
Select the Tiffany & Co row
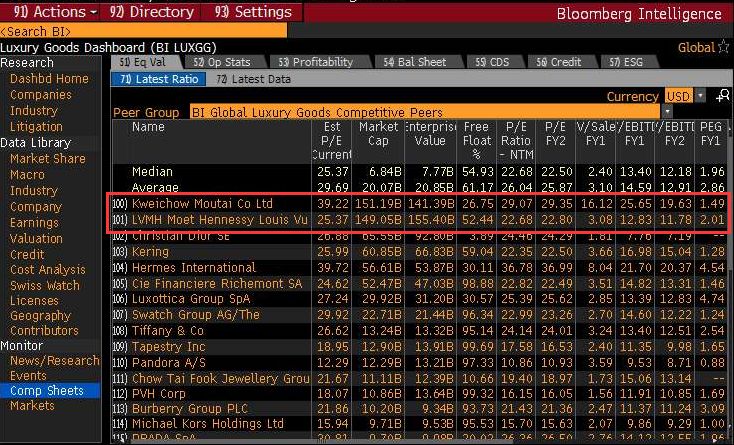[419, 331]
